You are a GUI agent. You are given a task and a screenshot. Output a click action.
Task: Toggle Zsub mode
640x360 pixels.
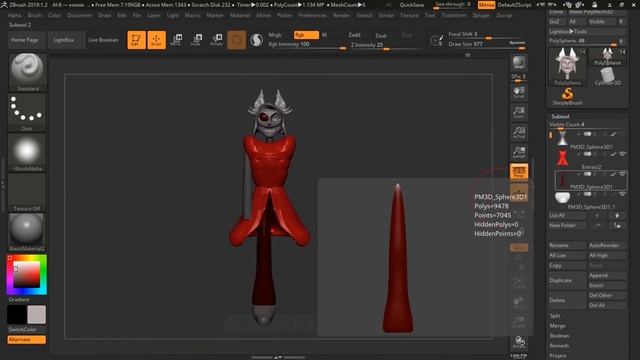click(x=380, y=36)
